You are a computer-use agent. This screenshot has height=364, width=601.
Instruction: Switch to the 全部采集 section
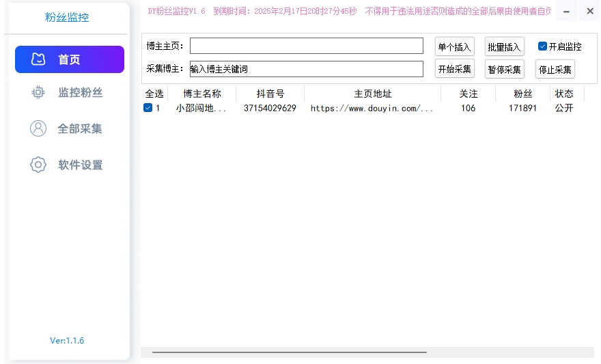80,128
